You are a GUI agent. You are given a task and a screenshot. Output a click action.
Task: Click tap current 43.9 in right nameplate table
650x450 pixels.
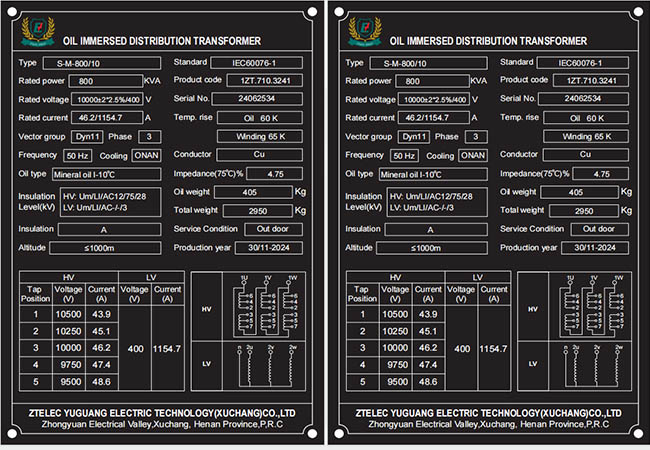pos(428,315)
